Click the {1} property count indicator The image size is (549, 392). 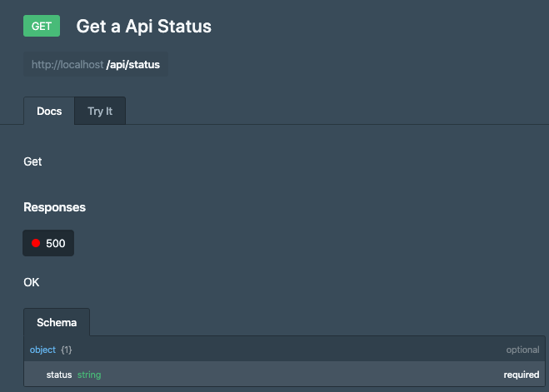tap(66, 350)
